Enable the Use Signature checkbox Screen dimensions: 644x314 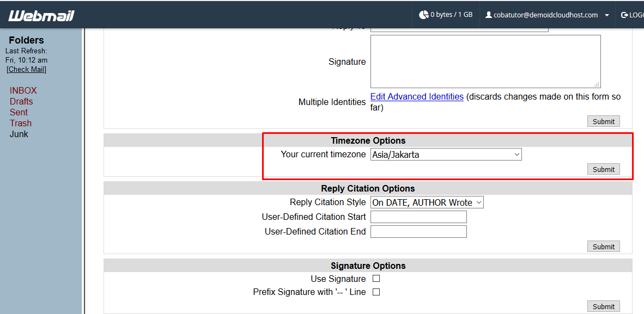pyautogui.click(x=376, y=279)
